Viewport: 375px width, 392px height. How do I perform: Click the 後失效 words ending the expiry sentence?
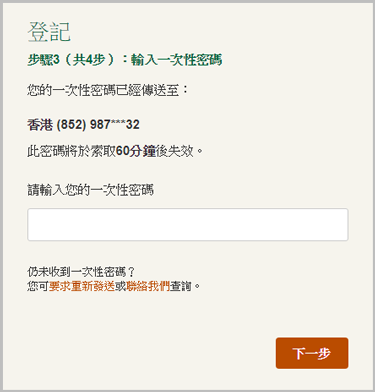click(175, 151)
